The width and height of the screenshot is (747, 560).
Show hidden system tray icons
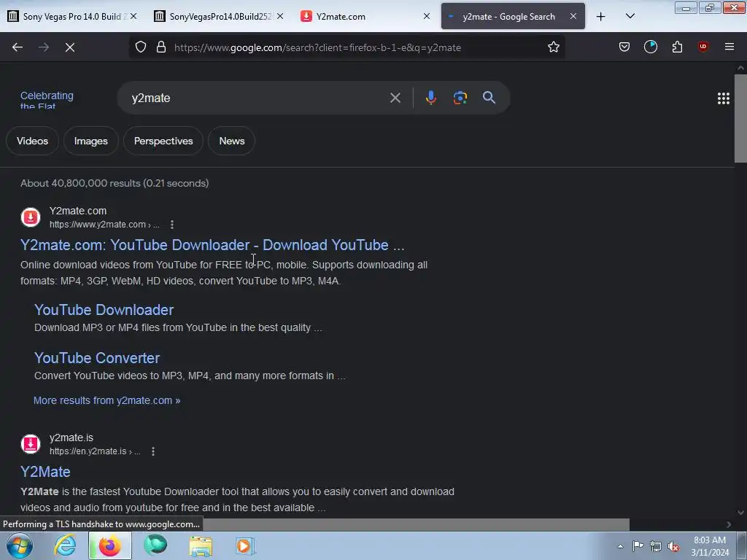(620, 546)
